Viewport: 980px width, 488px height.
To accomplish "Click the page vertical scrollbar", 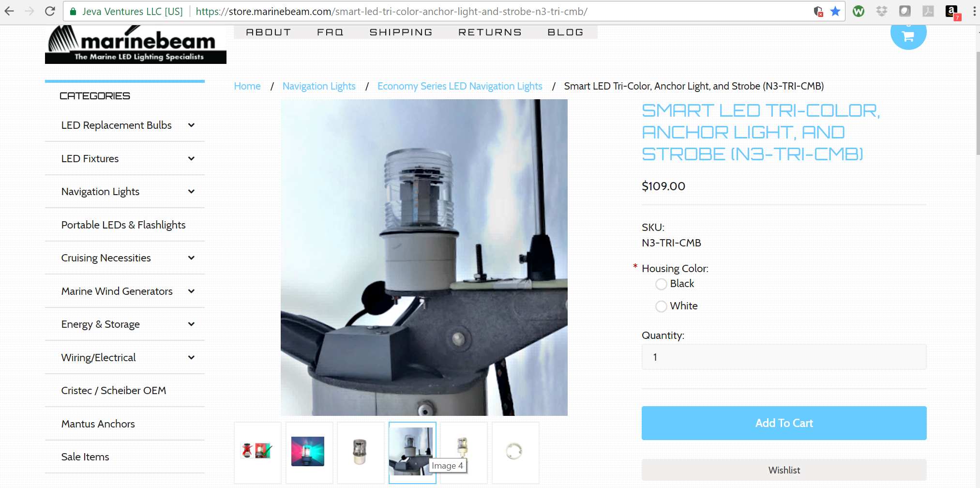I will pos(977,104).
